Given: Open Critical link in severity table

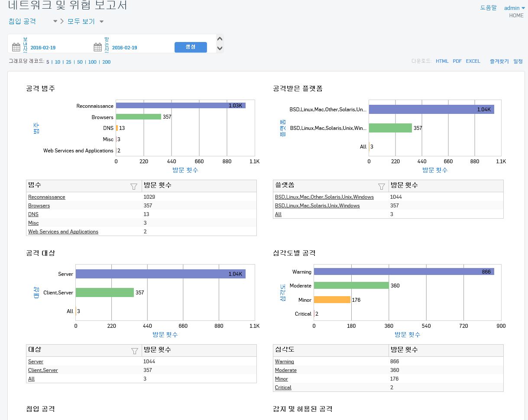Looking at the screenshot, I should (283, 388).
